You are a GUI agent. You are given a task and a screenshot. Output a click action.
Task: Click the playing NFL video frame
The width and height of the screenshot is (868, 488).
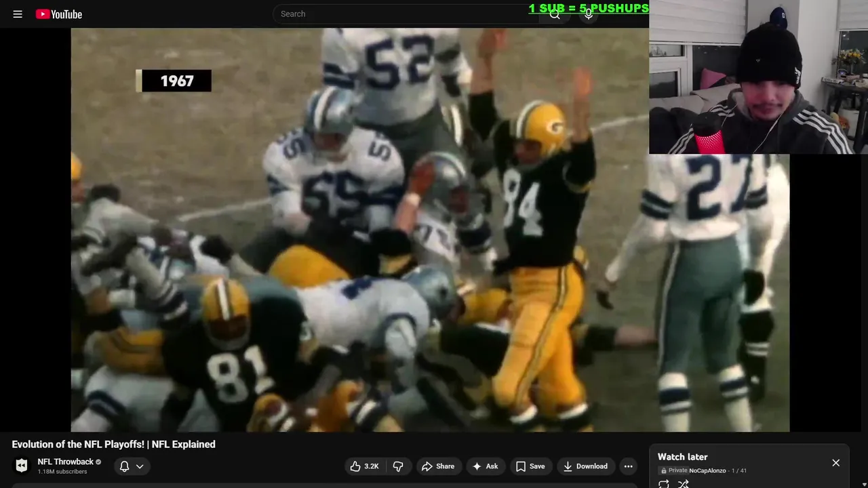pos(430,229)
